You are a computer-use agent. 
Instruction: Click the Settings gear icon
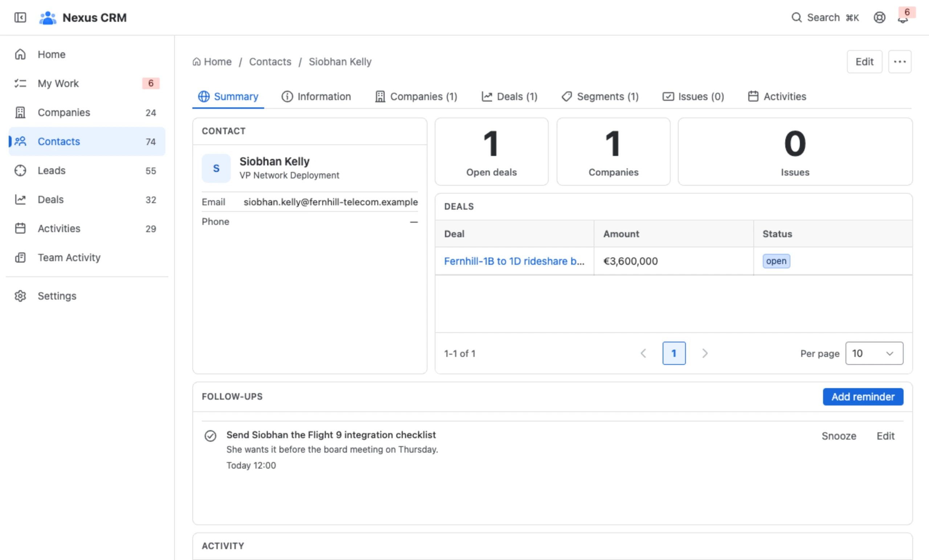(x=20, y=296)
